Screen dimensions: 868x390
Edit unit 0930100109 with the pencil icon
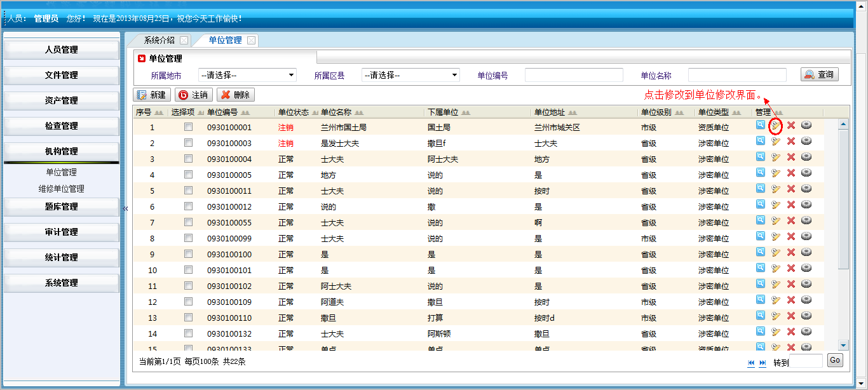[776, 300]
